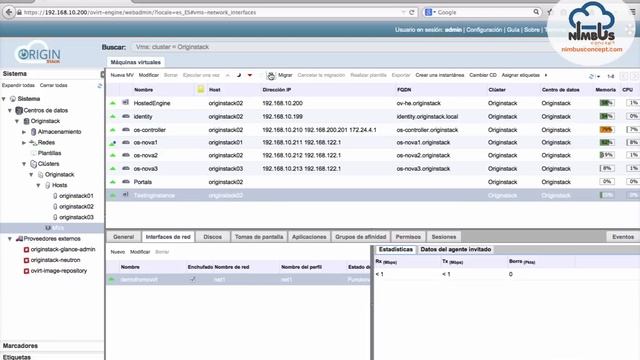The width and height of the screenshot is (640, 360).
Task: Open the Sesiones subtab
Action: point(444,237)
